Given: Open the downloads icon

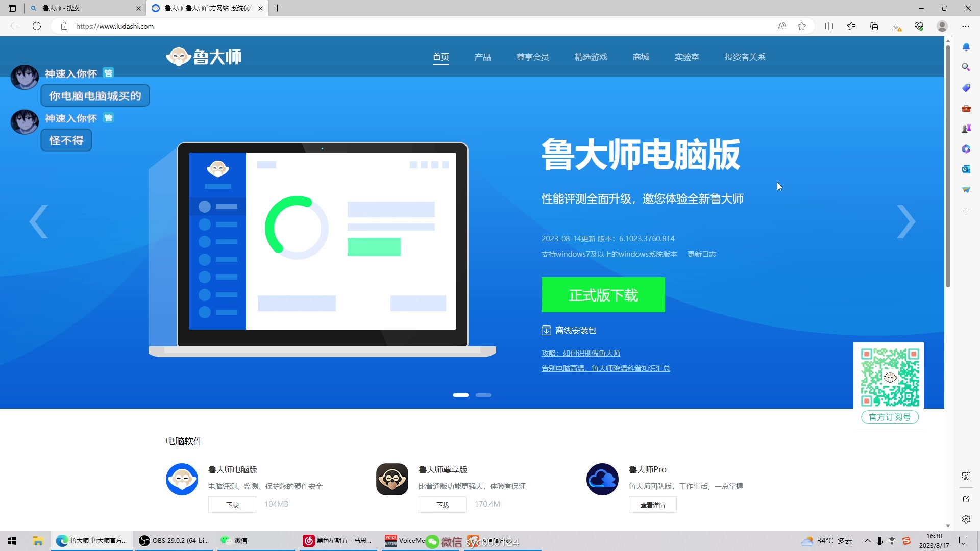Looking at the screenshot, I should (x=896, y=26).
